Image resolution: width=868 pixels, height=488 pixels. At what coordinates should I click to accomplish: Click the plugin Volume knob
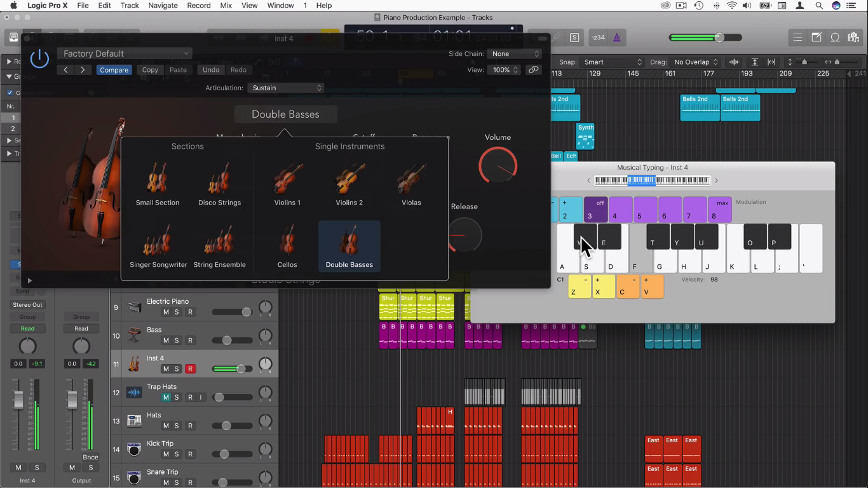pyautogui.click(x=498, y=165)
